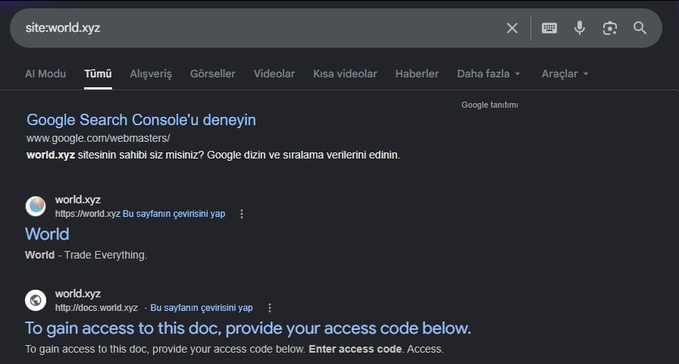Open the Videolar tab
The height and width of the screenshot is (364, 679).
274,74
